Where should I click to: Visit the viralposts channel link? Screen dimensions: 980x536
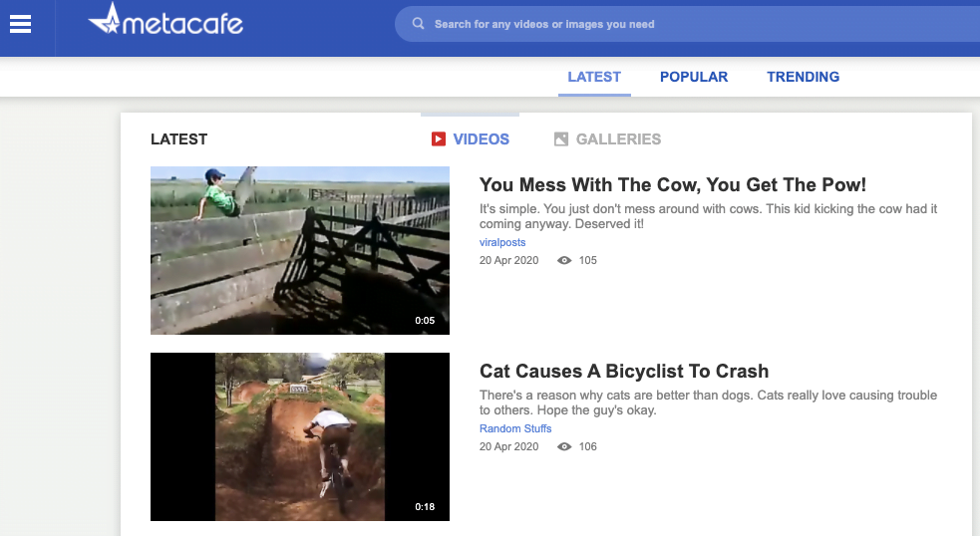(x=502, y=242)
